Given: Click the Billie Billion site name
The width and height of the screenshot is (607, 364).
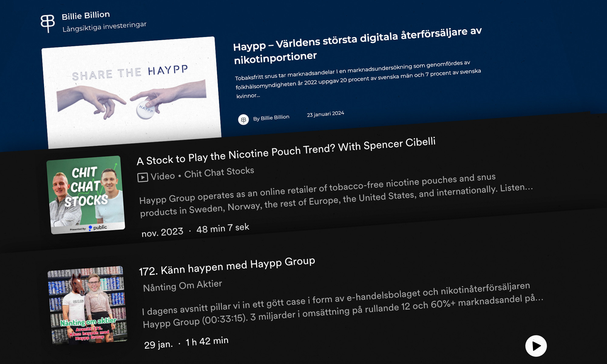Looking at the screenshot, I should pyautogui.click(x=86, y=15).
